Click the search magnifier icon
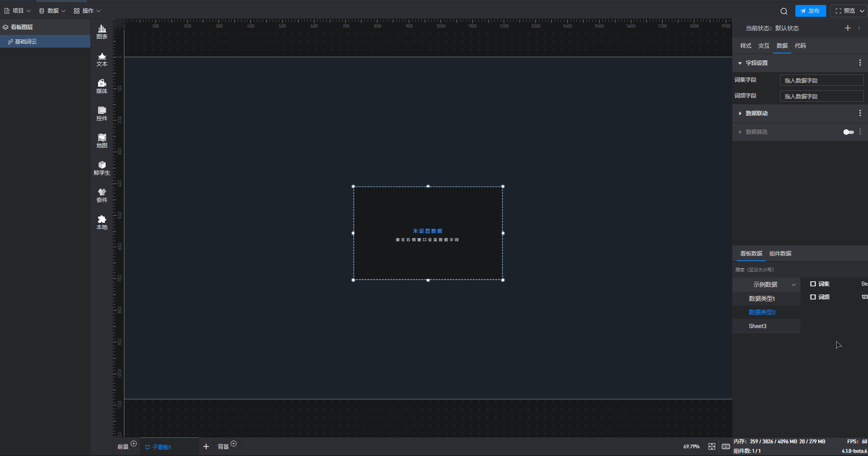Screen dimensions: 868x456 (x=784, y=11)
